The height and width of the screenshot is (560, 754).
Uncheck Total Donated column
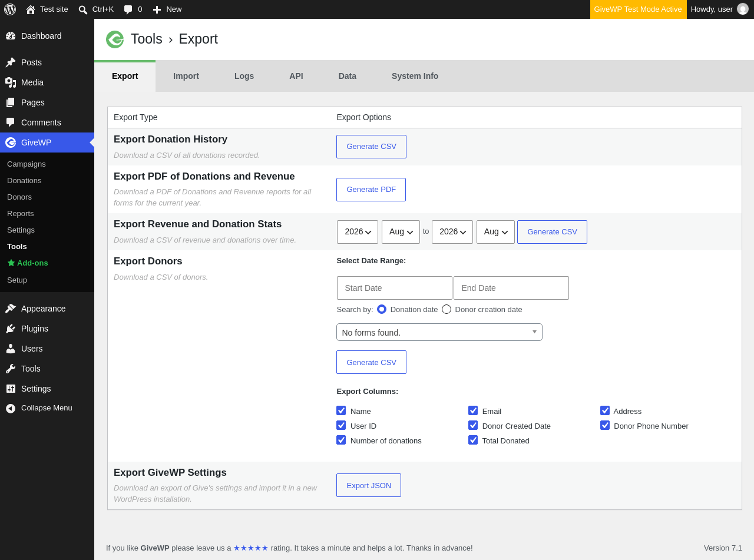coord(473,440)
